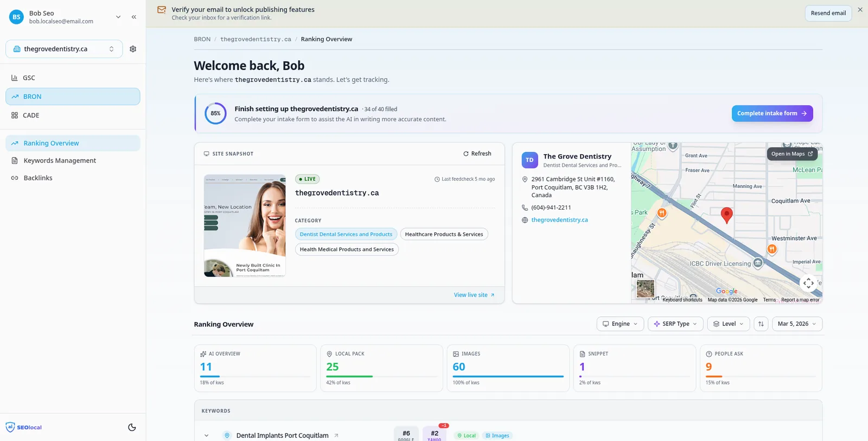Click the red map marker
The height and width of the screenshot is (441, 868).
click(726, 215)
